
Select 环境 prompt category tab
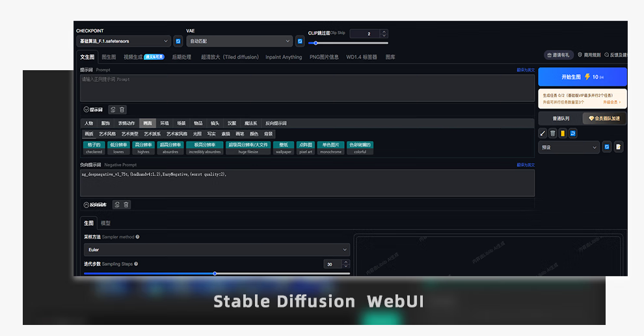(165, 123)
